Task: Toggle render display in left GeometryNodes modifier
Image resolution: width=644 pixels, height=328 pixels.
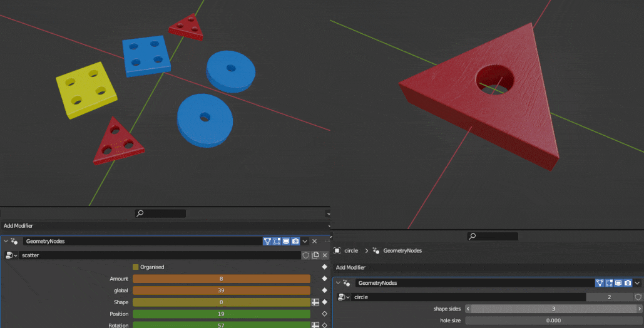Action: click(x=295, y=241)
